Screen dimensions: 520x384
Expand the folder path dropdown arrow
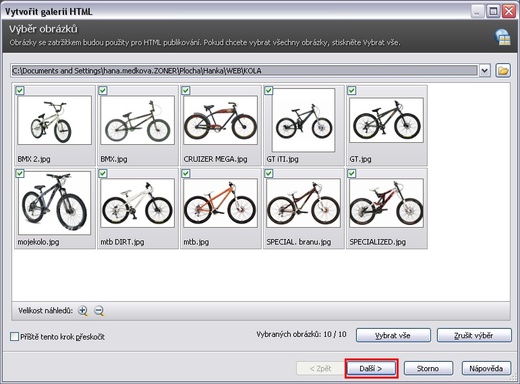tap(485, 71)
